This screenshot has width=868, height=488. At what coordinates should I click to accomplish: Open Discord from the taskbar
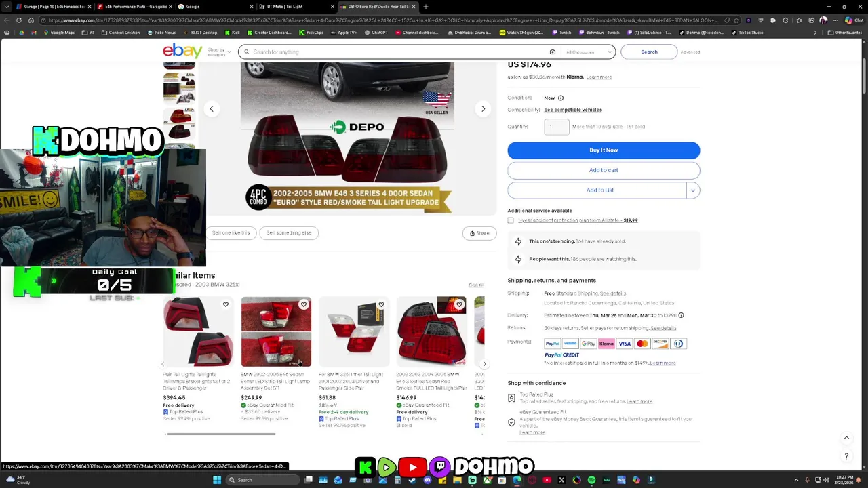(x=427, y=480)
